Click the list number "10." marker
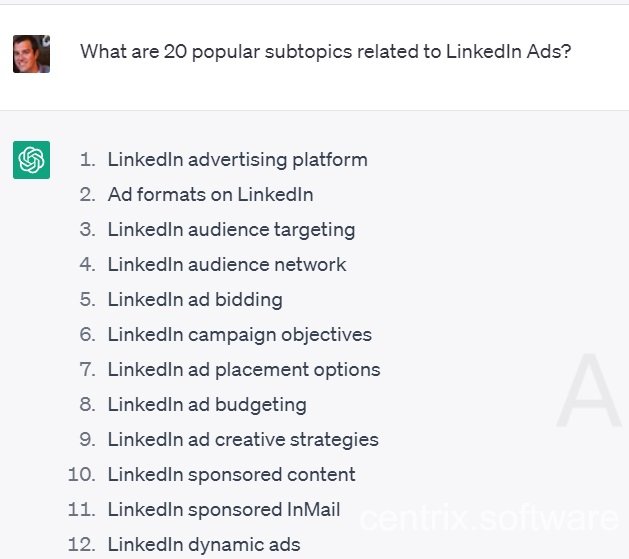Viewport: 629px width, 559px height. click(x=82, y=475)
